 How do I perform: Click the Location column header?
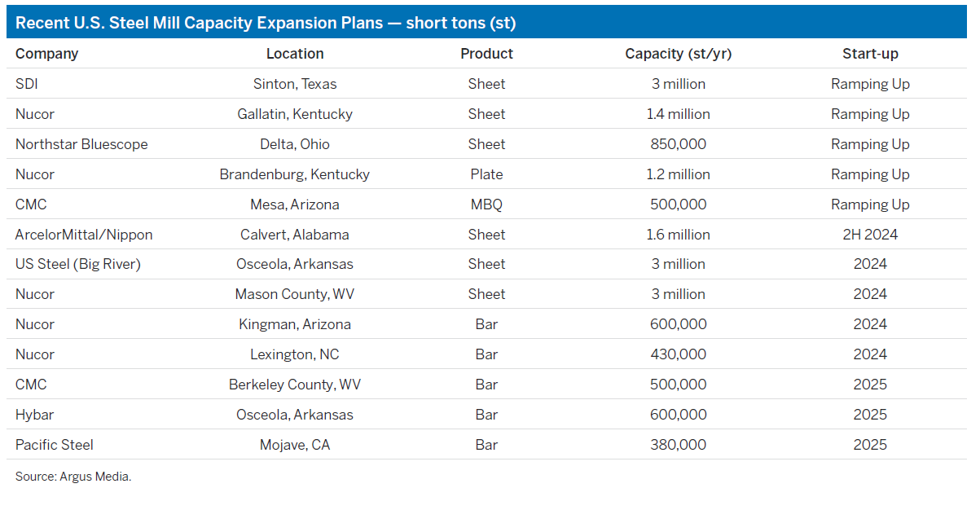click(295, 54)
